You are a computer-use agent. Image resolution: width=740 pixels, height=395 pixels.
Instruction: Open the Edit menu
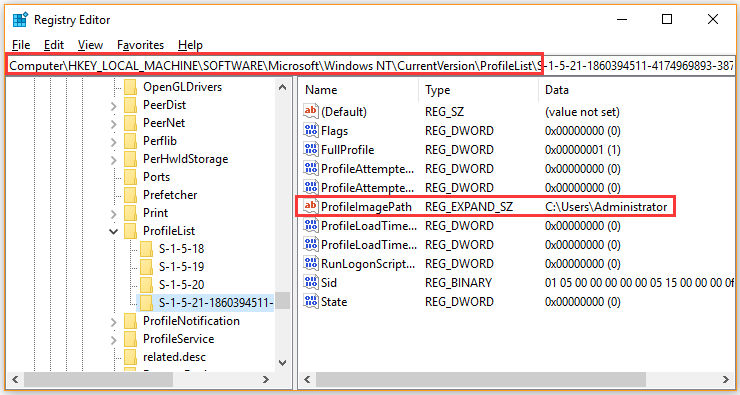click(x=54, y=45)
